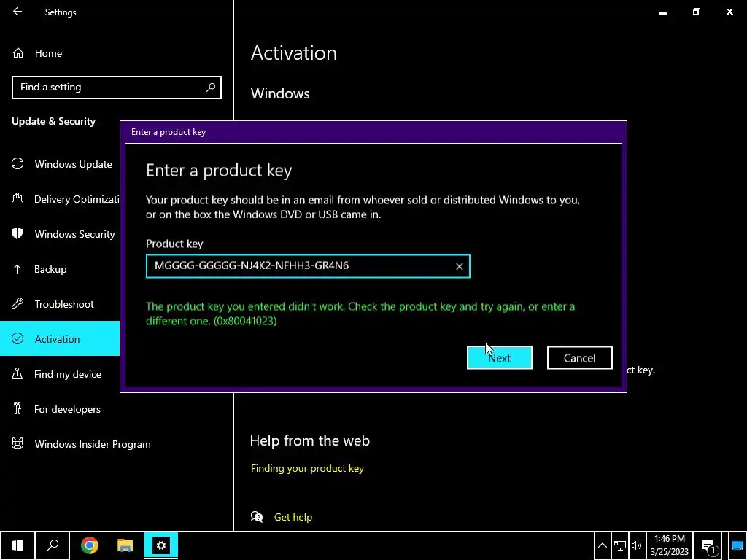747x560 pixels.
Task: Click the Activation checkmark circle icon
Action: coord(18,338)
